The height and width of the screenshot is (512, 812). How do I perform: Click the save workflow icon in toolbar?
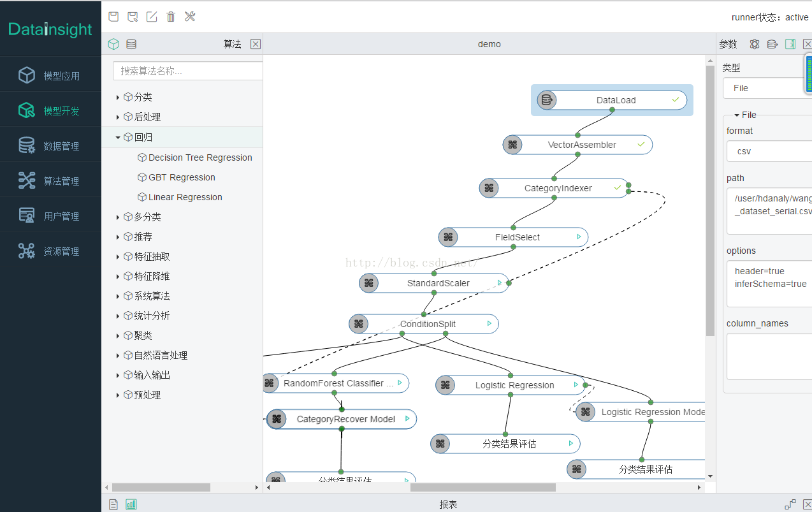(x=113, y=17)
